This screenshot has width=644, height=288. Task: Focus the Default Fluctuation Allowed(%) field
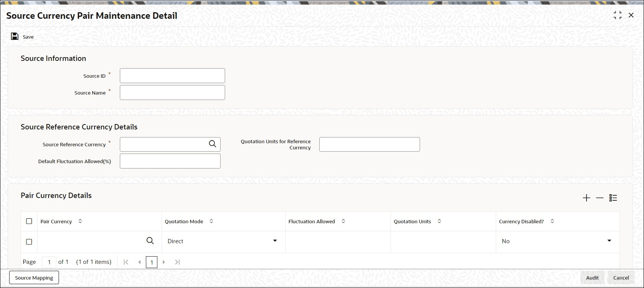(x=170, y=161)
